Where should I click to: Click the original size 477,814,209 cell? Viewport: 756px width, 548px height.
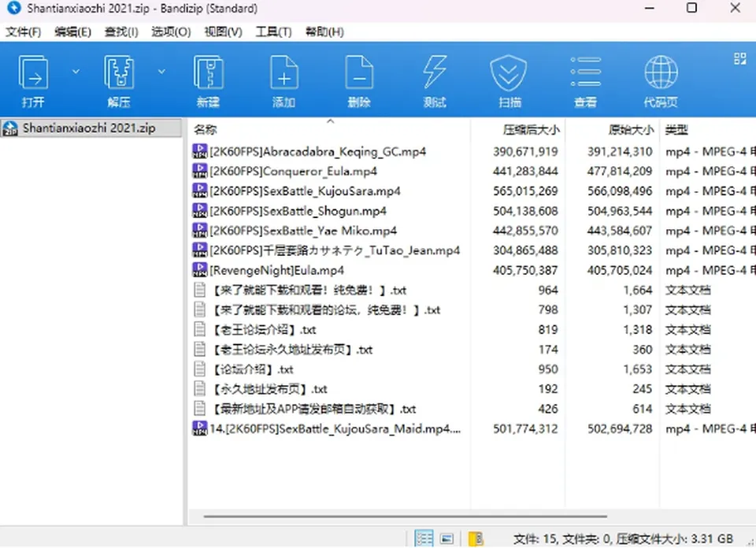[x=620, y=172]
